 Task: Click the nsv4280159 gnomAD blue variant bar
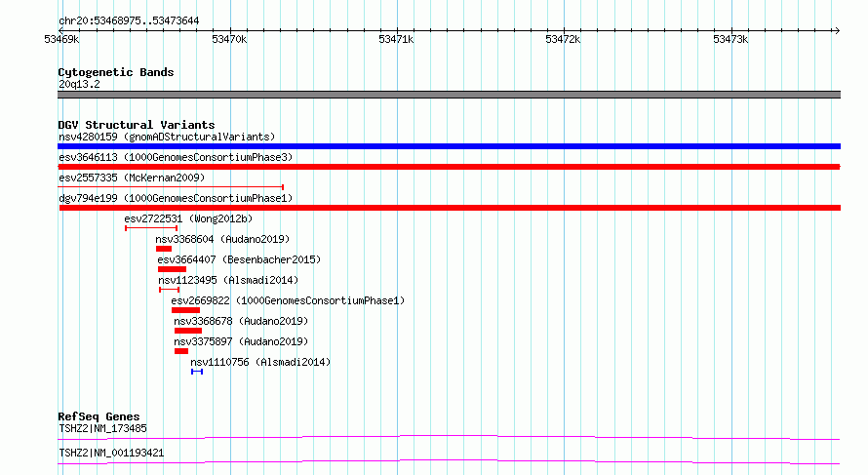[449, 146]
